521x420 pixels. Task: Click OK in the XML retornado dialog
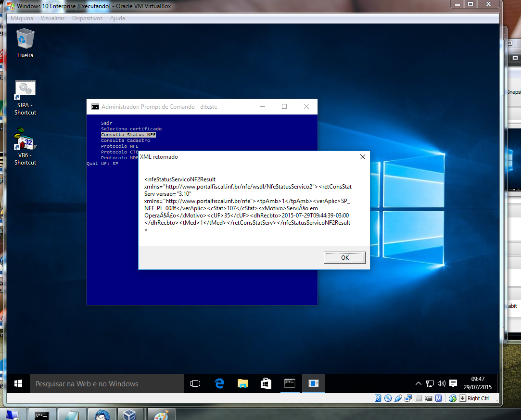click(x=344, y=258)
